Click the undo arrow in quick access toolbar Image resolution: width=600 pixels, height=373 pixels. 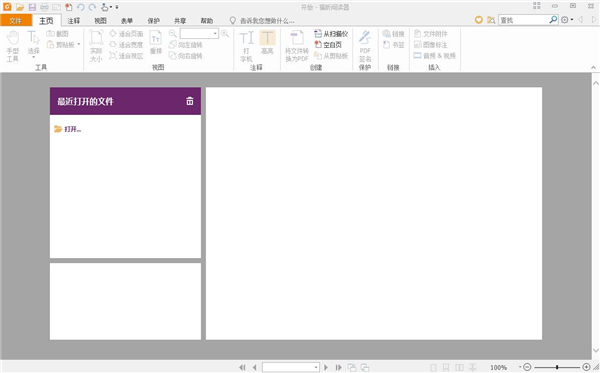click(x=80, y=7)
